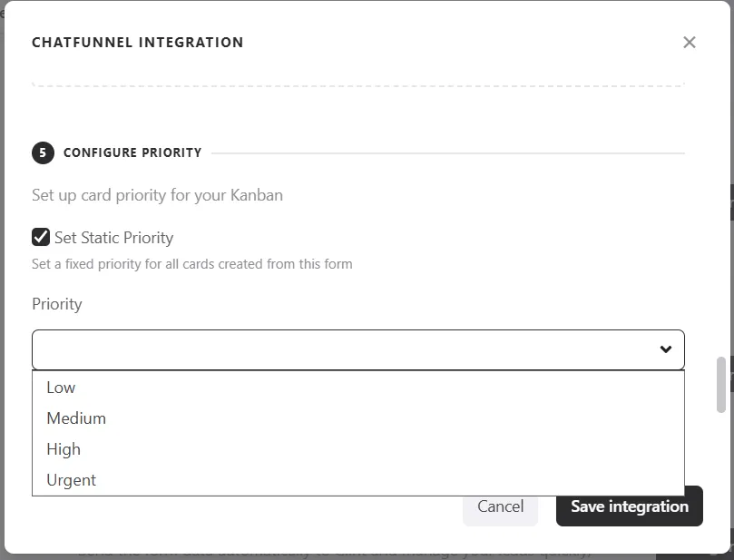The width and height of the screenshot is (734, 560).
Task: Click the Priority dropdown field
Action: tap(358, 349)
